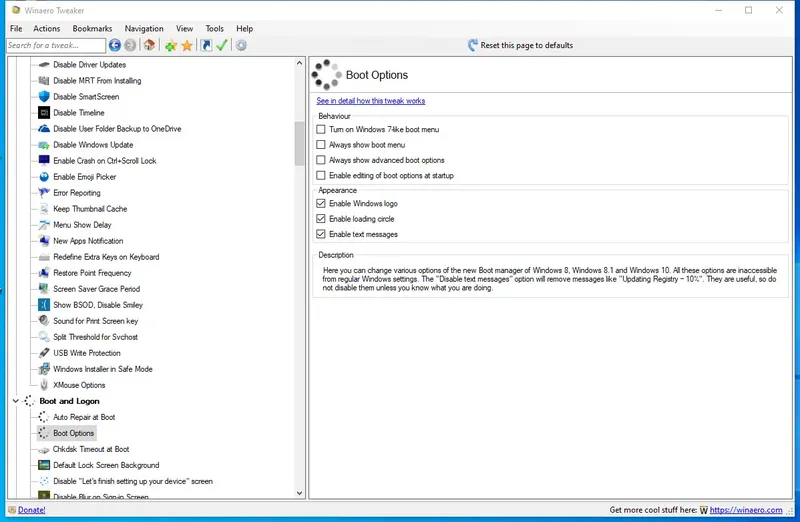This screenshot has width=800, height=522.
Task: Select Disable Driver Updates tree item
Action: click(x=89, y=65)
